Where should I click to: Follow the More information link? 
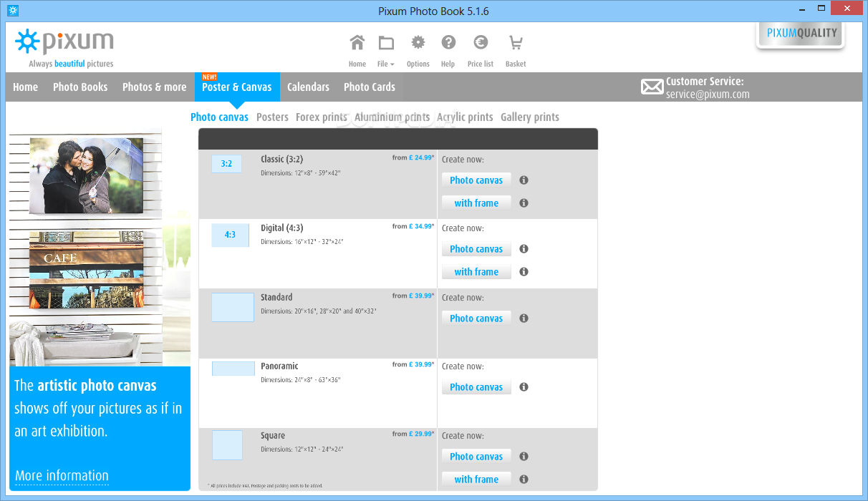[x=62, y=476]
